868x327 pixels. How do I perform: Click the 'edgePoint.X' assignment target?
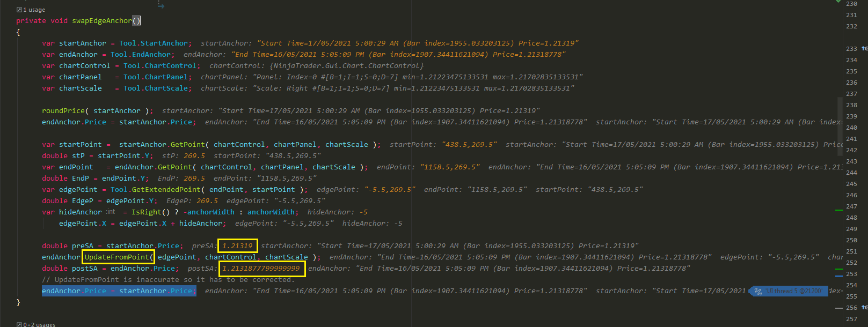pos(83,224)
